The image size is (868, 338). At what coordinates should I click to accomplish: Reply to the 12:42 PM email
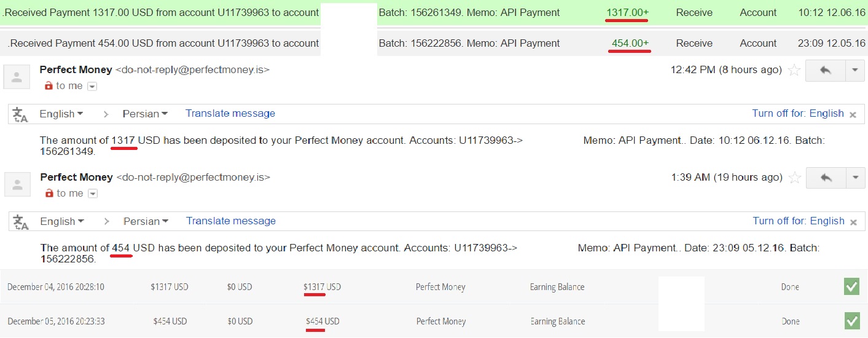(x=825, y=71)
